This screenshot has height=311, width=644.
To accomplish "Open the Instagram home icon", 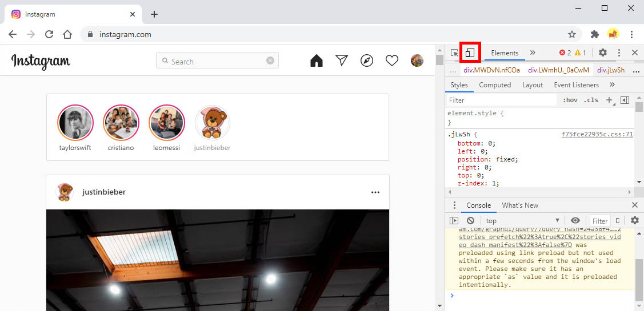I will 316,60.
